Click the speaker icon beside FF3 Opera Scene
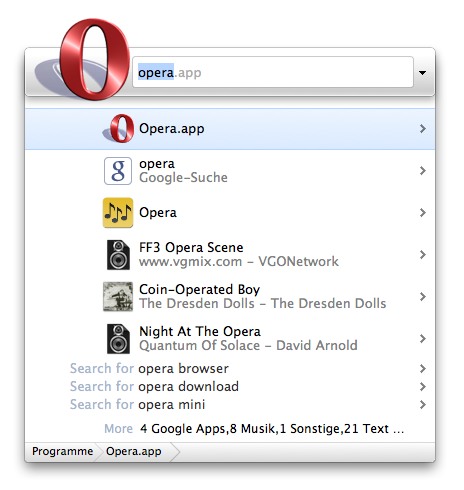 tap(118, 255)
